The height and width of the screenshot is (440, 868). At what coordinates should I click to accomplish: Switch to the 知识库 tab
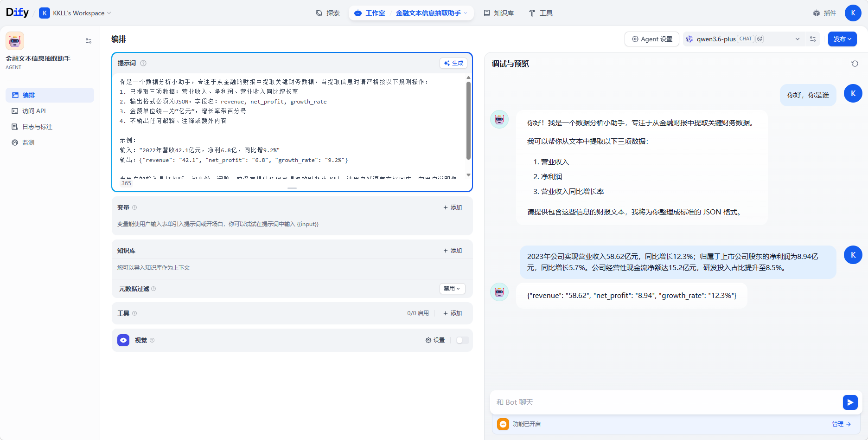[499, 13]
